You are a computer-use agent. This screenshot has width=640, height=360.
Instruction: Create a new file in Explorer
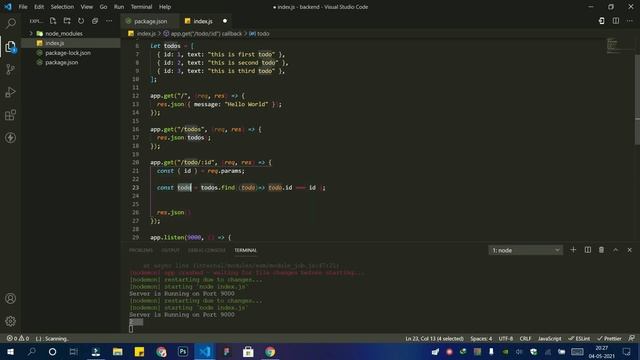click(x=53, y=21)
